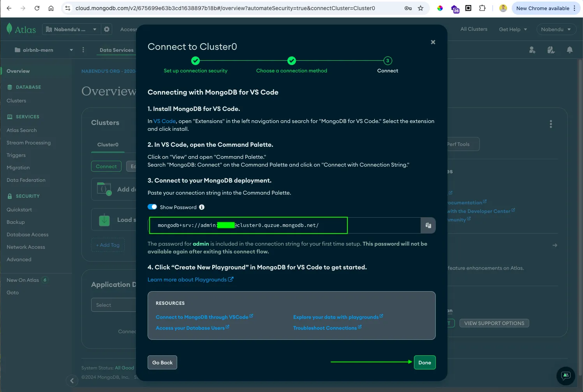The image size is (583, 392).
Task: Open the application Select dropdown
Action: click(x=114, y=305)
